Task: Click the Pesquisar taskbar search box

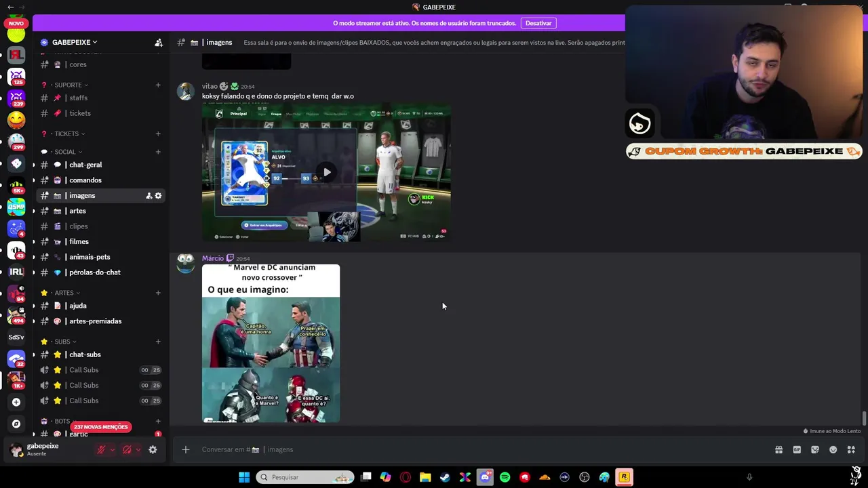Action: click(305, 477)
